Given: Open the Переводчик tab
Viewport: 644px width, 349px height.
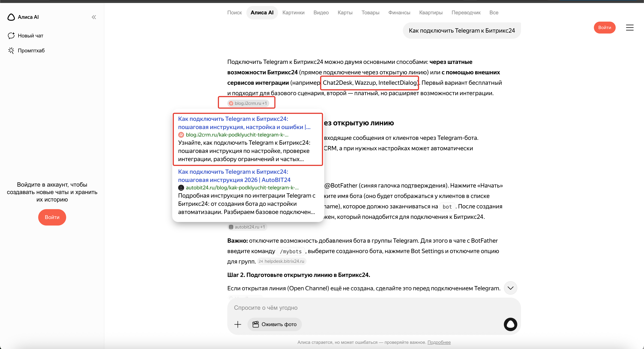Looking at the screenshot, I should [466, 12].
